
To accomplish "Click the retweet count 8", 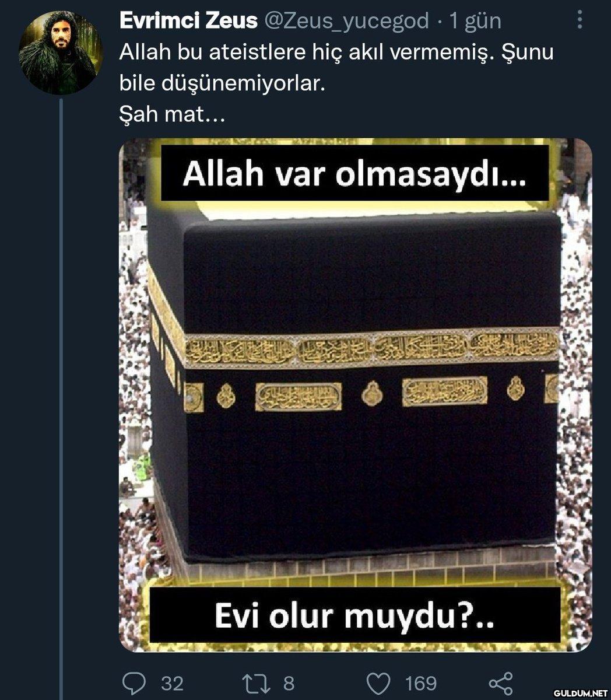I will tap(289, 683).
